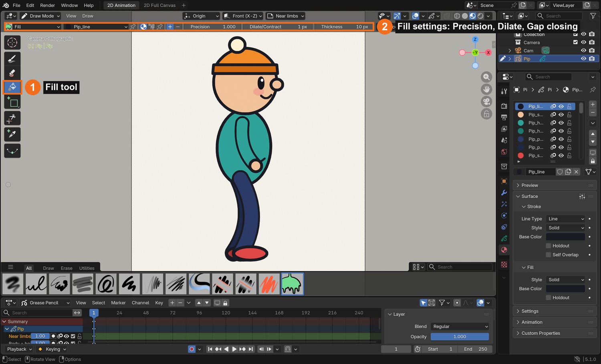
Task: Select the Draw brush tool
Action: (12, 59)
